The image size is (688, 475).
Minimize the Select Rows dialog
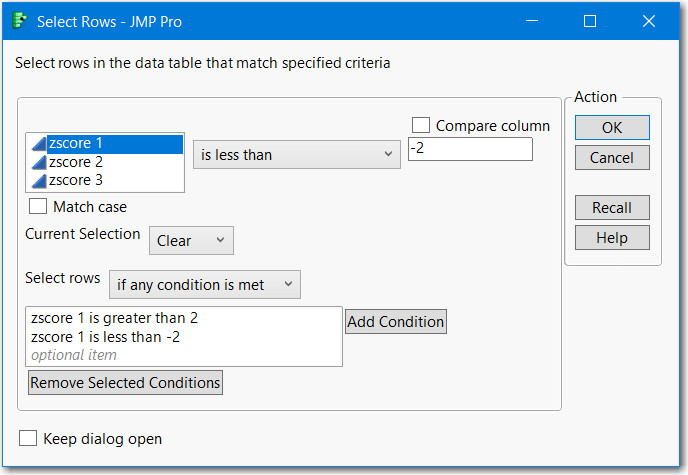533,21
